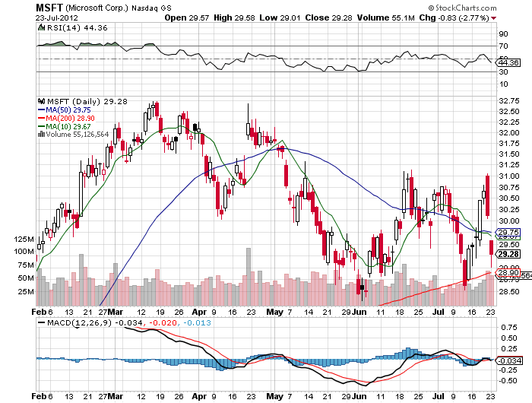Click the -0.25 label on the MACD axis
This screenshot has height=403, width=532.
(x=507, y=370)
